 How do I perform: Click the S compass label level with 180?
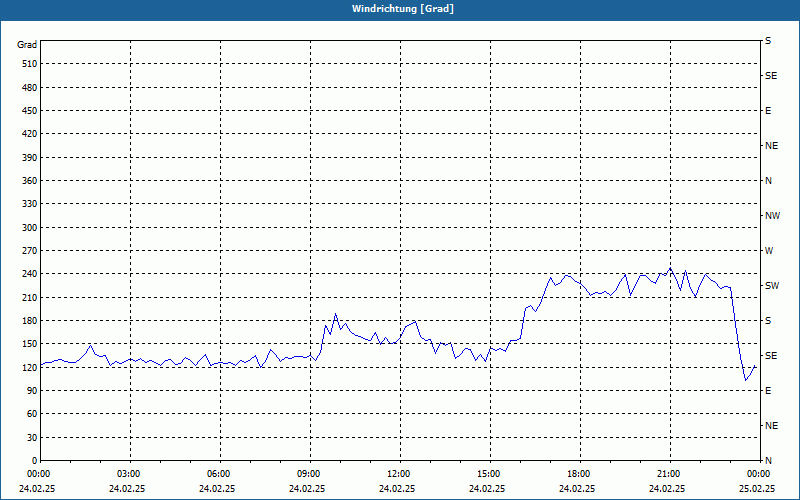(x=768, y=321)
